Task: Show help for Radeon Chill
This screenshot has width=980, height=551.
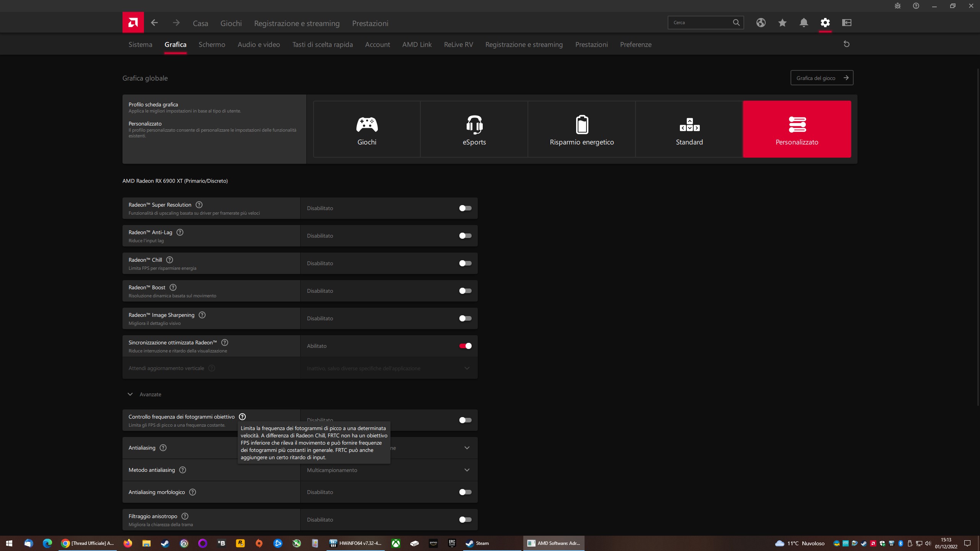Action: (170, 260)
